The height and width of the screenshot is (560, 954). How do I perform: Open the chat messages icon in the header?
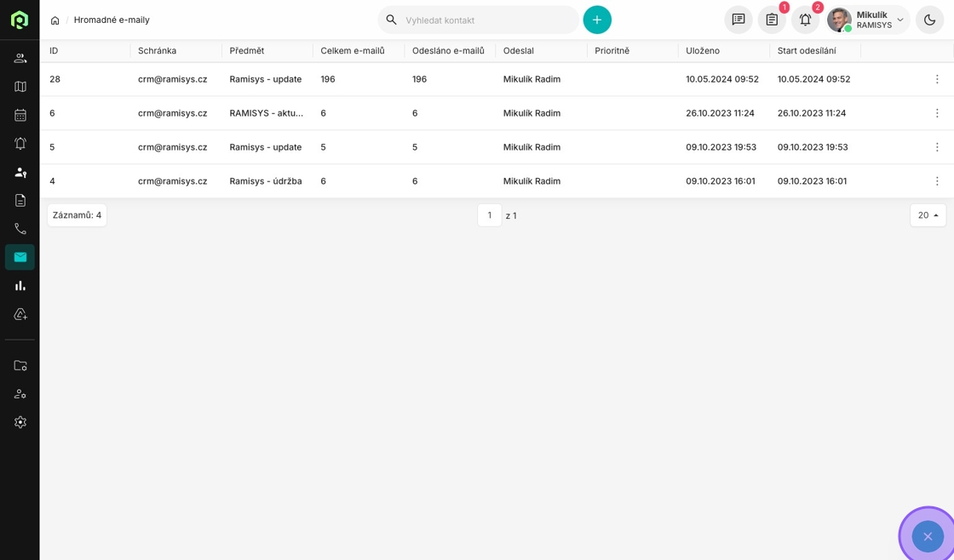pyautogui.click(x=738, y=20)
